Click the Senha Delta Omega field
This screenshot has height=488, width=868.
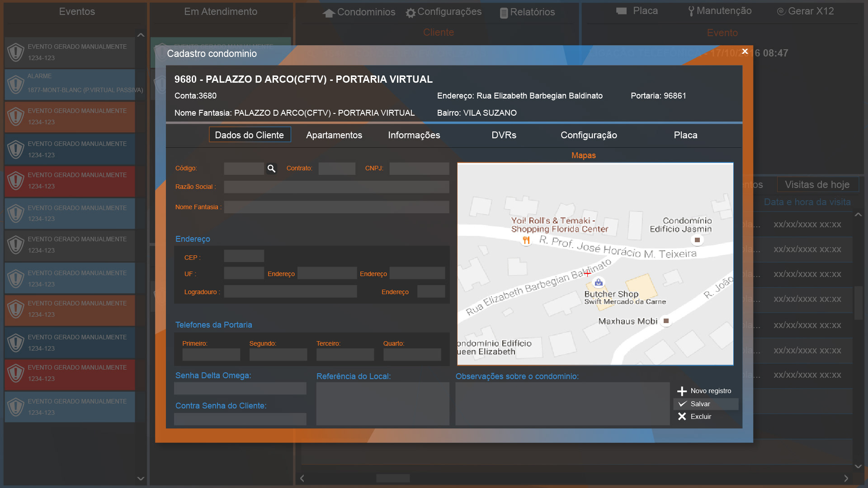(240, 389)
